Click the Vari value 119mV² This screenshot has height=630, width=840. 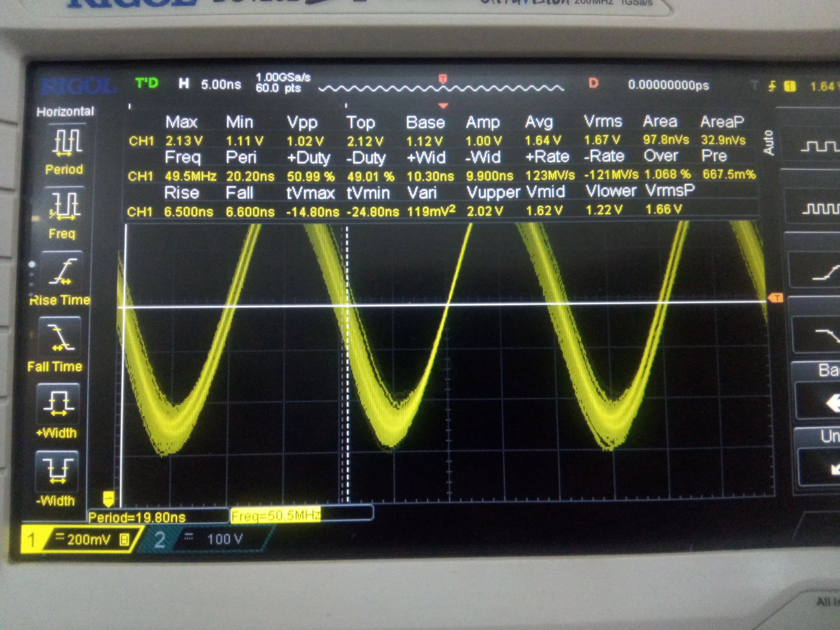point(431,211)
